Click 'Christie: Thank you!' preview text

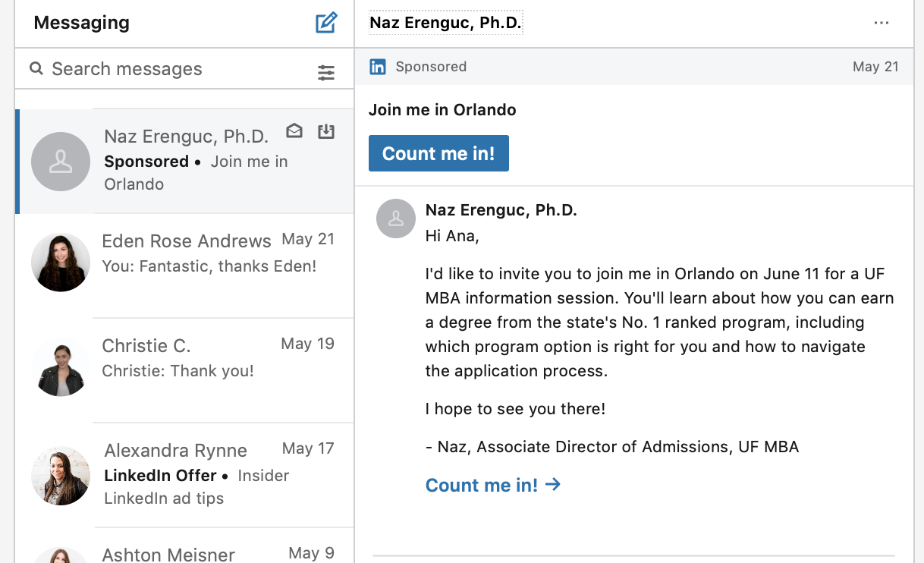tap(178, 371)
